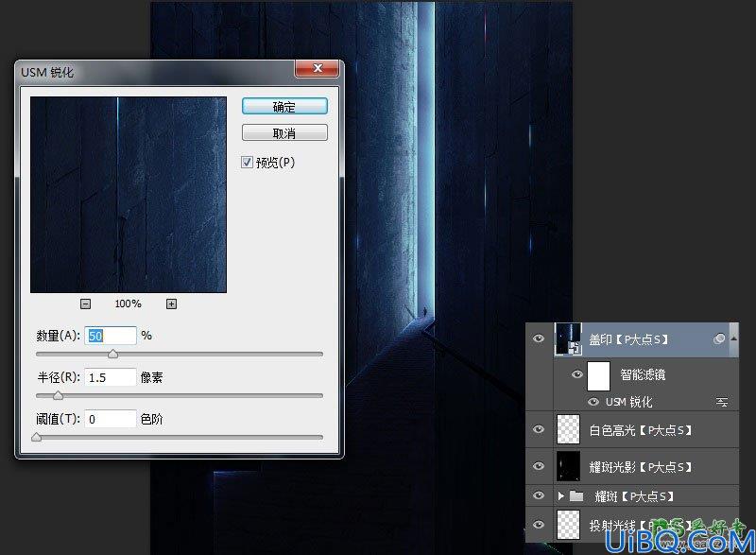Click the 阈值(T) threshold input field
The height and width of the screenshot is (555, 756).
tap(111, 419)
